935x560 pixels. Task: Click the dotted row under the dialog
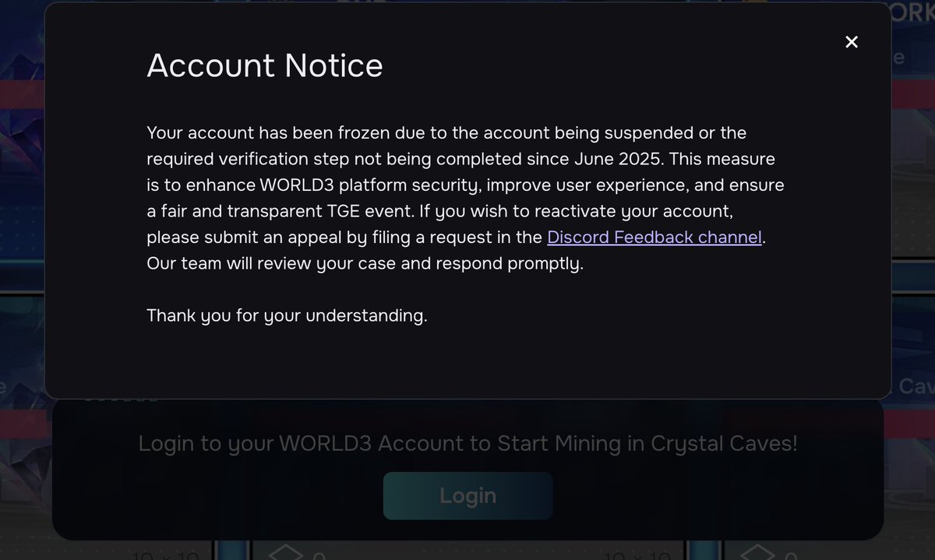(x=119, y=399)
